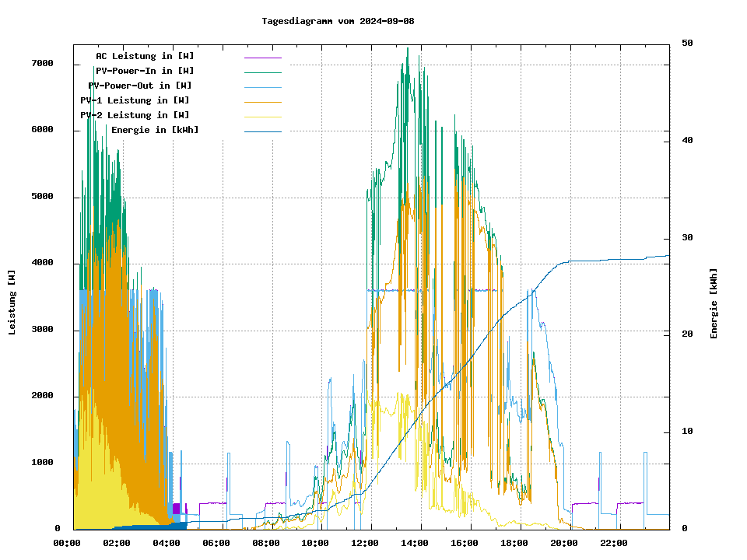Click the 12:00 time axis label
The image size is (747, 560).
point(365,543)
